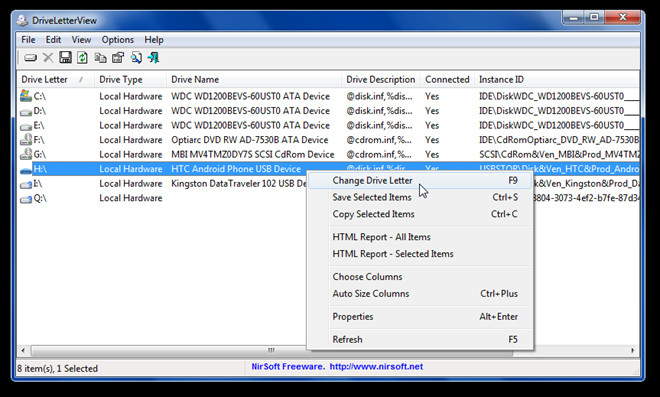Open the File menu
660x397 pixels.
[28, 40]
